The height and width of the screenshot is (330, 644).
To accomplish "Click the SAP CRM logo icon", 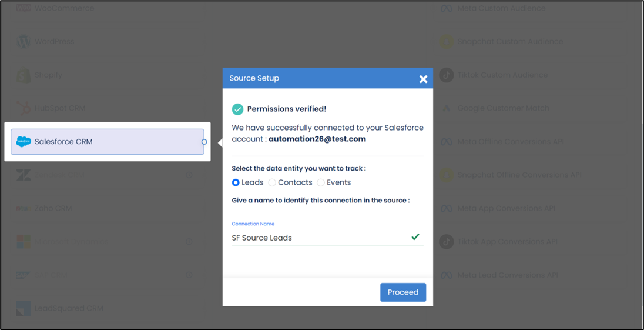I will pos(24,275).
